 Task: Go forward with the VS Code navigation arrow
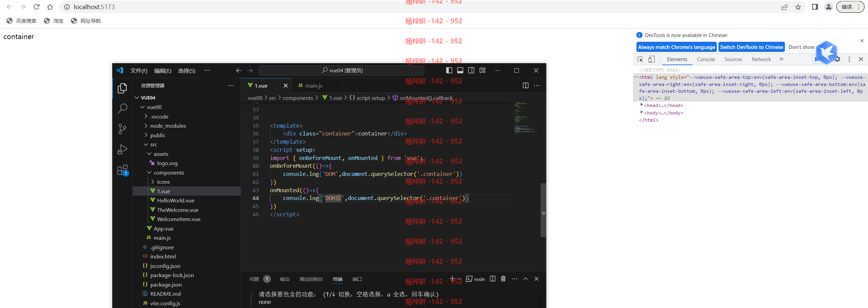[250, 70]
